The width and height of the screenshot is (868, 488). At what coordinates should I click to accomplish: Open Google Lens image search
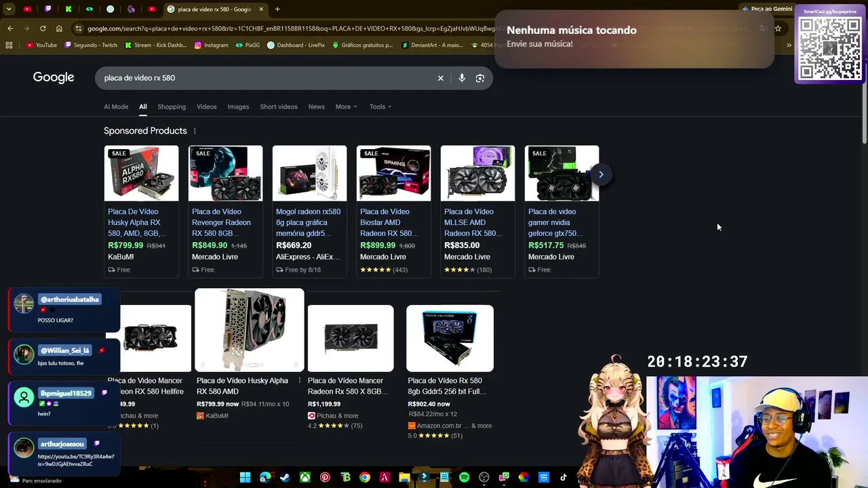point(480,78)
